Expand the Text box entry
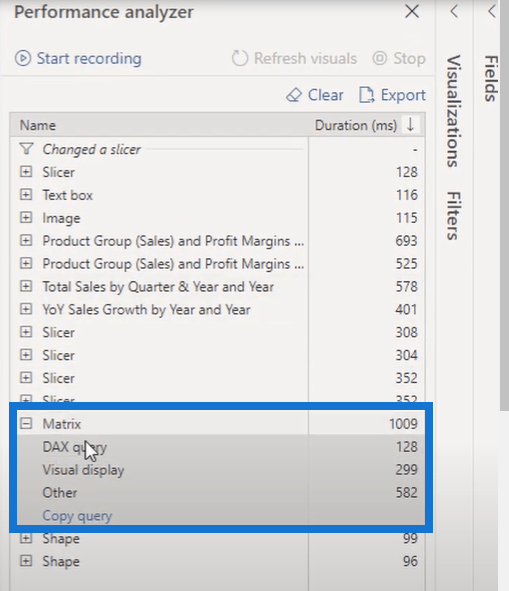This screenshot has width=509, height=591. coord(26,195)
